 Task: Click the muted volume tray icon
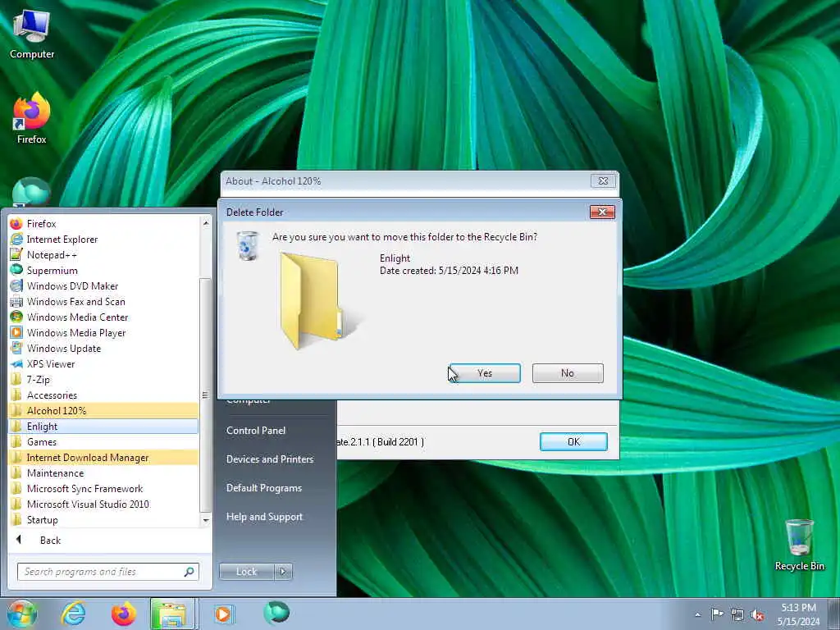[757, 615]
